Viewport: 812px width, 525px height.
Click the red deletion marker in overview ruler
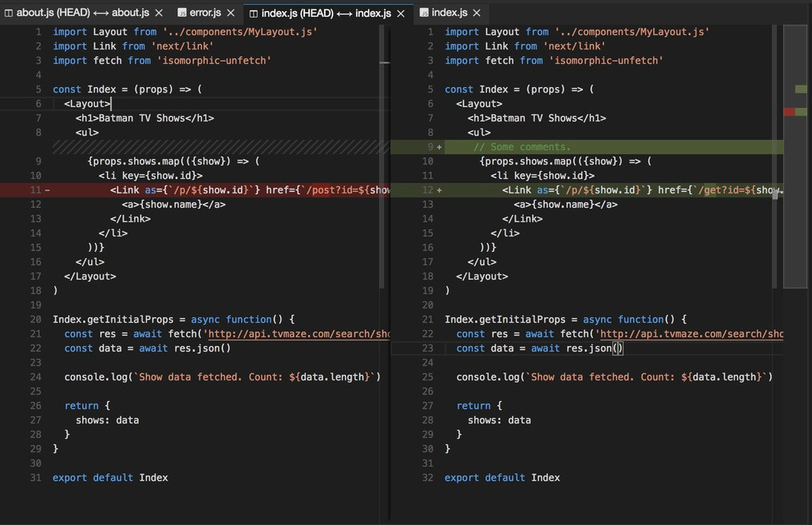click(789, 112)
